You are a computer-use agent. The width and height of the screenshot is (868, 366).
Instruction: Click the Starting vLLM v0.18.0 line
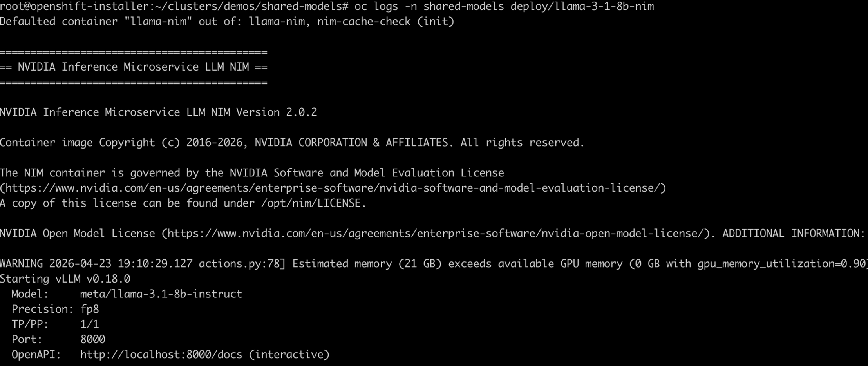tap(65, 279)
